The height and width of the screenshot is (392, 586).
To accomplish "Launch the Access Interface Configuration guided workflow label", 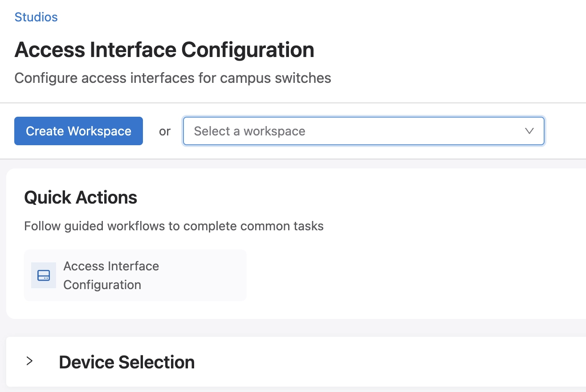I will (111, 266).
